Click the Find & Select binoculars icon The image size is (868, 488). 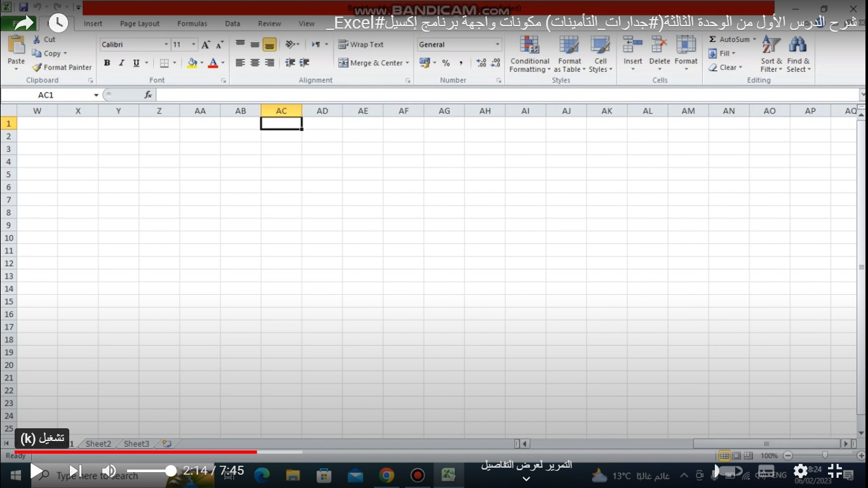[797, 46]
